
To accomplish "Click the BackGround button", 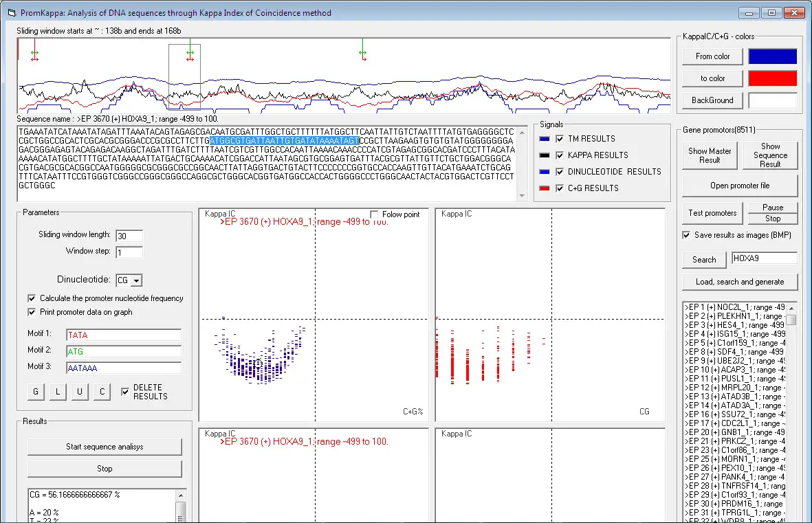I will coord(712,100).
